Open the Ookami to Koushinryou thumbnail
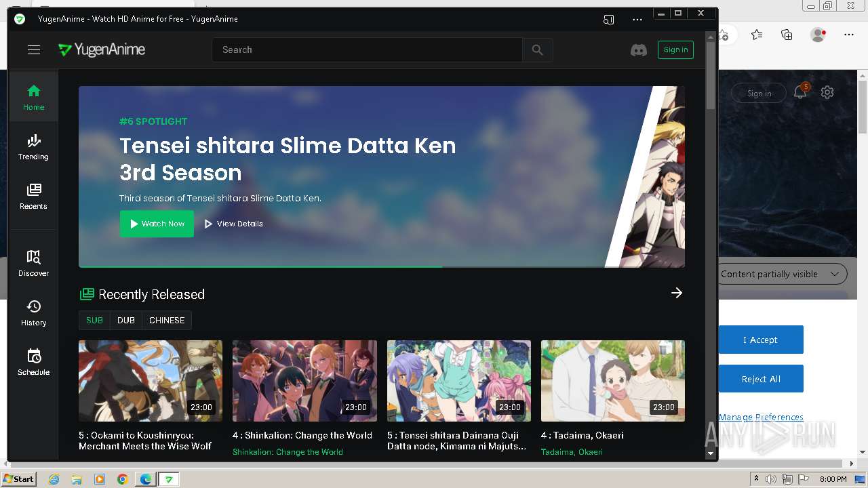868x488 pixels. pos(151,381)
